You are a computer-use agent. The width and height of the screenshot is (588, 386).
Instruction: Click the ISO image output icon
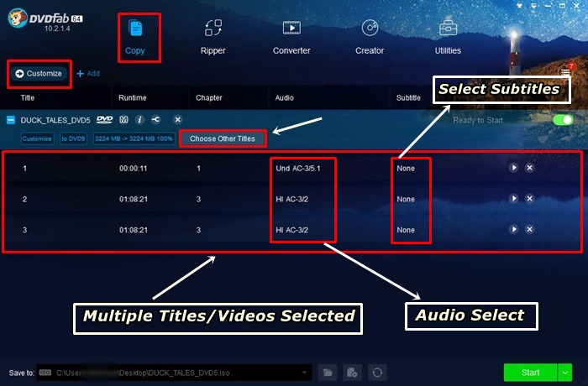click(352, 373)
